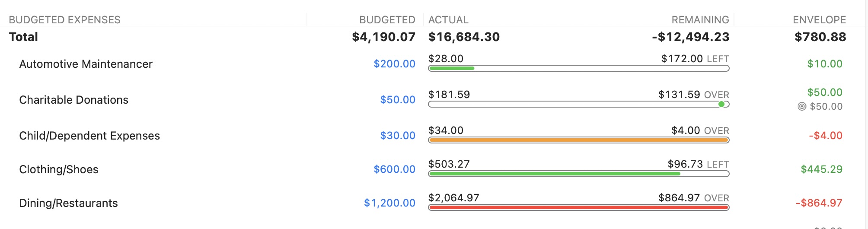The height and width of the screenshot is (229, 868).
Task: Select the Automotive Maintenancer category row
Action: [x=86, y=64]
